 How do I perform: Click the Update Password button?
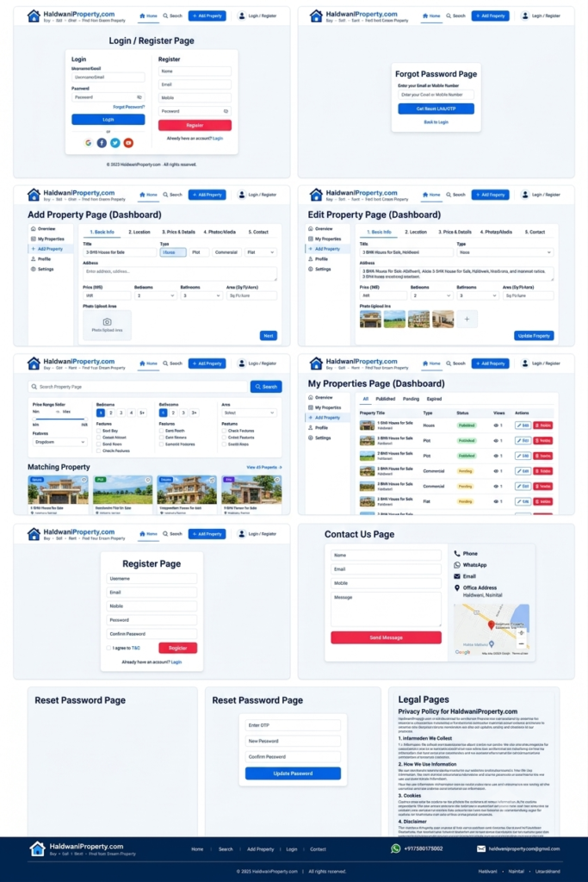pyautogui.click(x=293, y=773)
